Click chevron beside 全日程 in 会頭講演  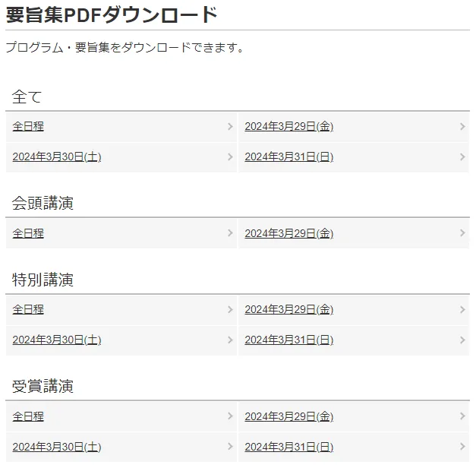tap(230, 233)
